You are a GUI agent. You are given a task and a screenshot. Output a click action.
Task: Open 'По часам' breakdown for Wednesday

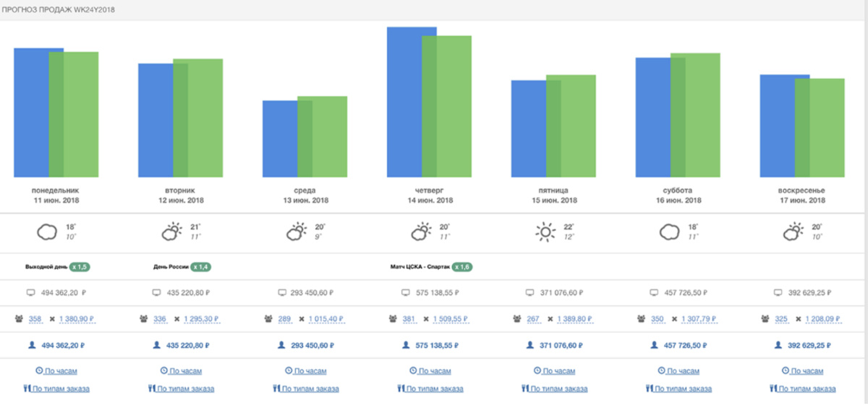pyautogui.click(x=305, y=370)
